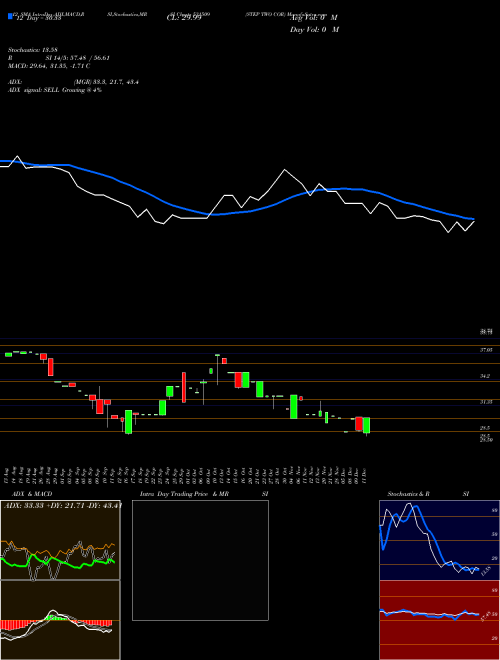Viewport: 500px width, 660px height.
Task: Open the red RSI chart panel
Action: 439,620
